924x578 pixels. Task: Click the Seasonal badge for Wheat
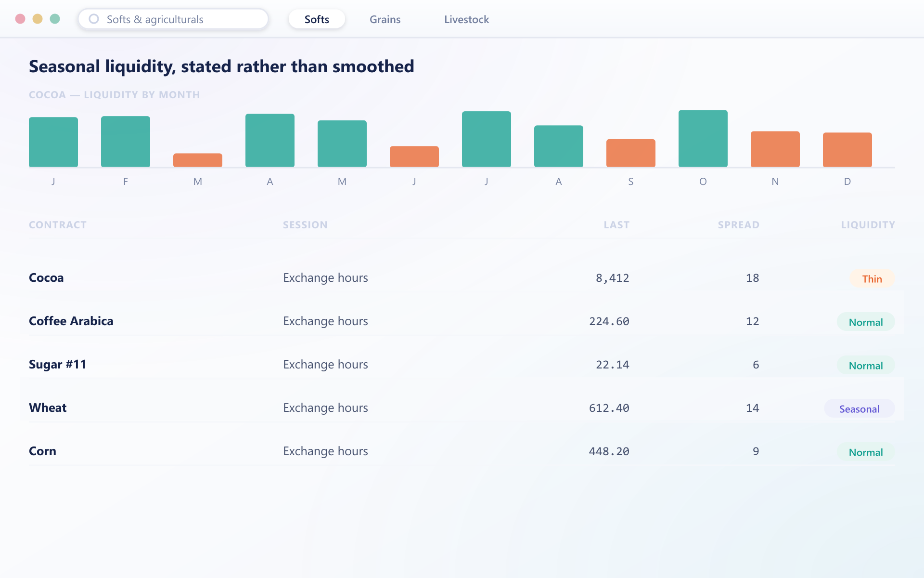[860, 409]
